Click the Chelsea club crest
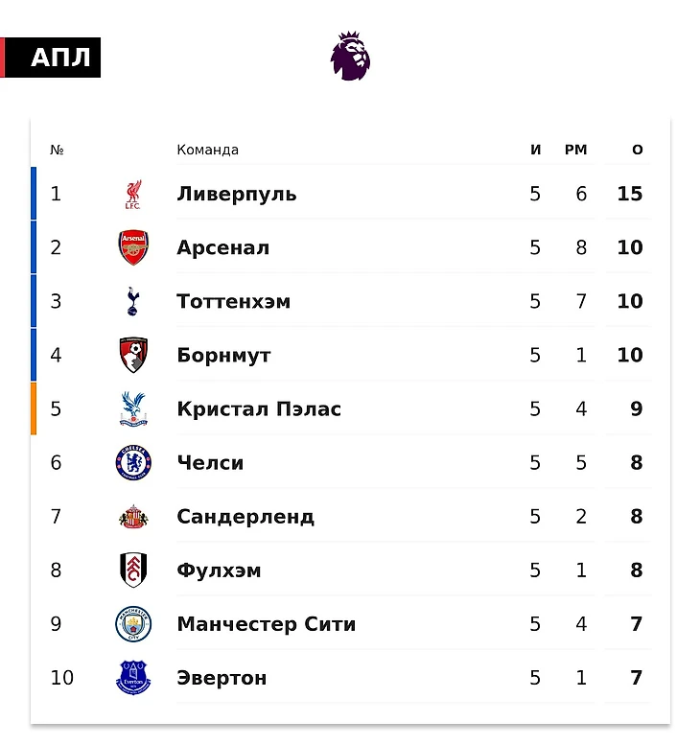Image resolution: width=700 pixels, height=745 pixels. coord(133,462)
